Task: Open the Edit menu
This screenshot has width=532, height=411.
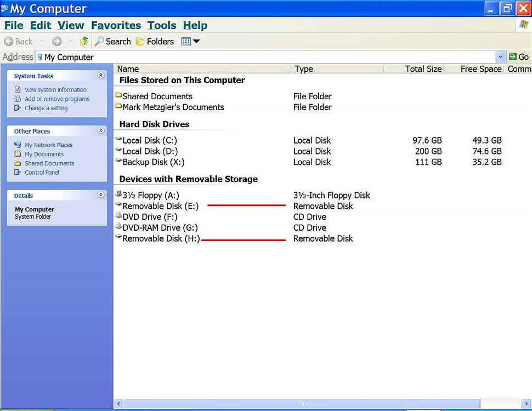Action: pyautogui.click(x=41, y=25)
